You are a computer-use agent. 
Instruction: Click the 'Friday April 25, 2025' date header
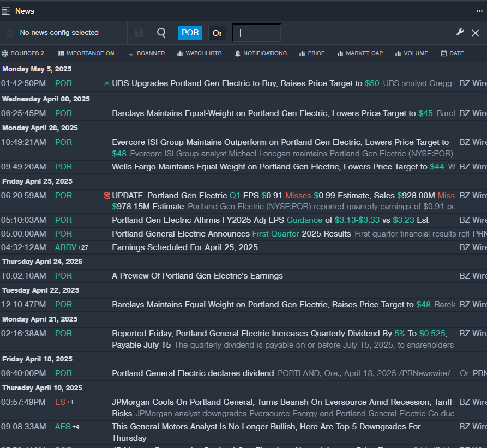pyautogui.click(x=37, y=181)
